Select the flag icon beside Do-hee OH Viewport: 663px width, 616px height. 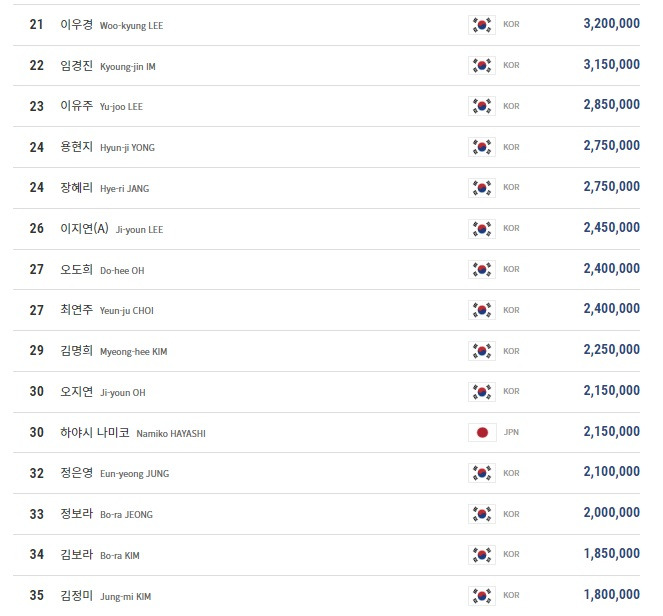pos(482,269)
